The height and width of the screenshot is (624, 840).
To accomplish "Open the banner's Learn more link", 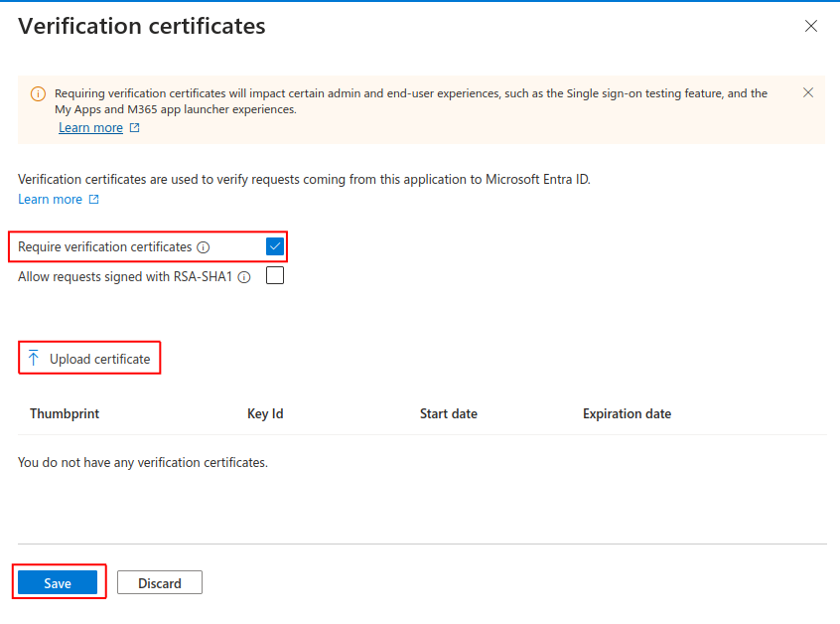I will [90, 127].
